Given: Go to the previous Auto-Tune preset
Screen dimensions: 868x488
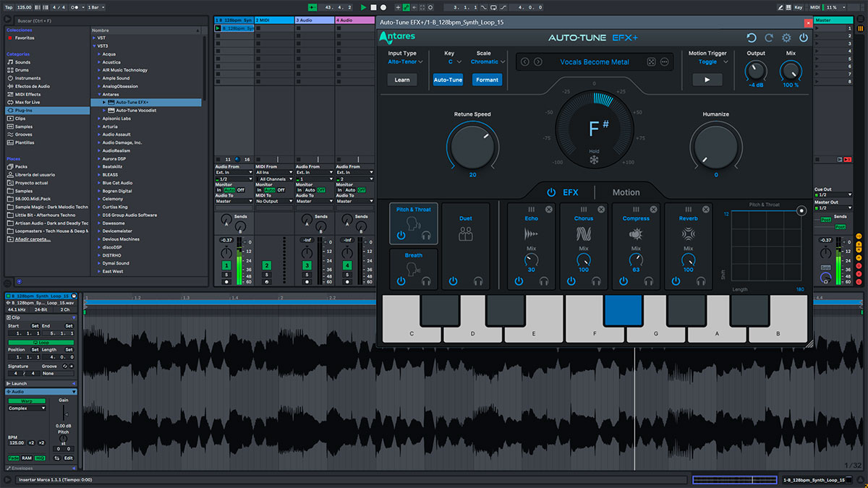Looking at the screenshot, I should click(x=525, y=62).
